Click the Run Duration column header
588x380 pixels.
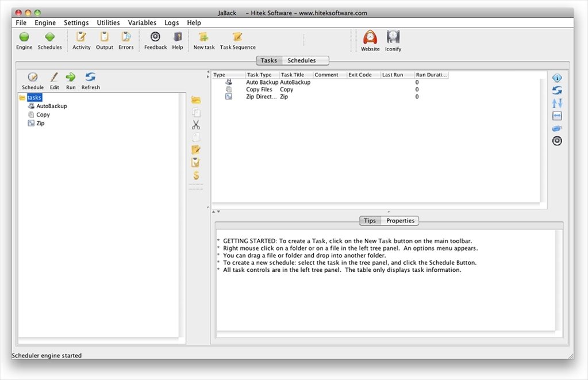[431, 75]
